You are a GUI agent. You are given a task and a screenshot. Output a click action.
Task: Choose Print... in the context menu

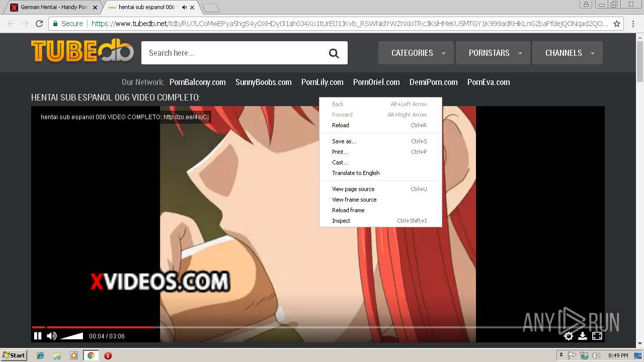coord(380,152)
